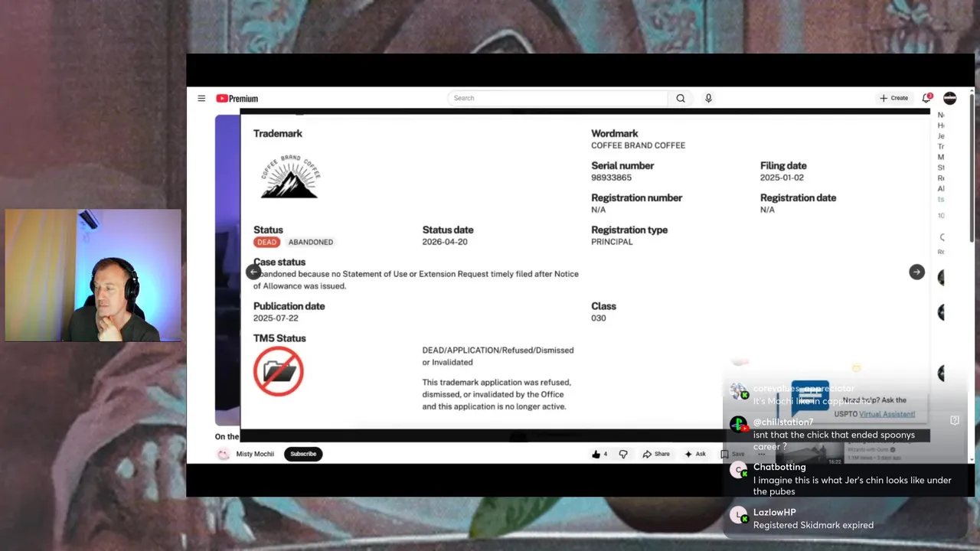Click @chillstation7's chat avatar

[739, 425]
